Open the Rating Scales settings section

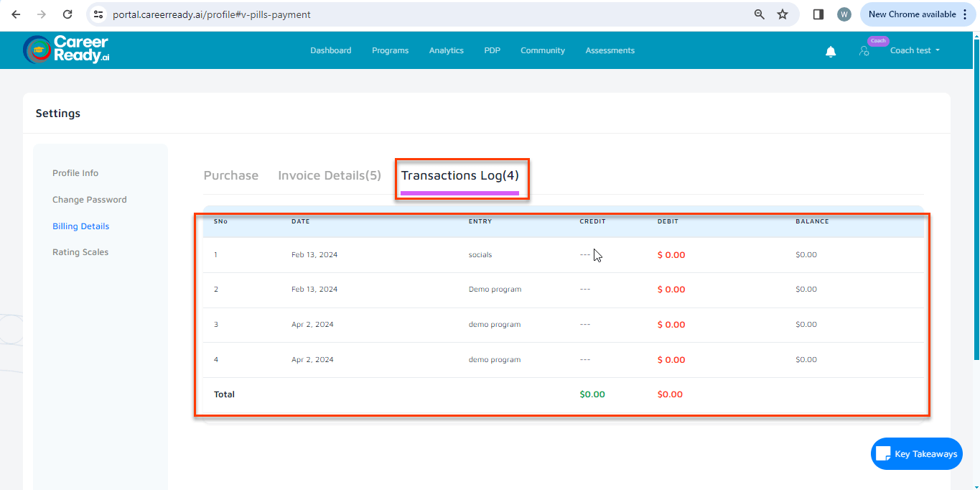(80, 252)
